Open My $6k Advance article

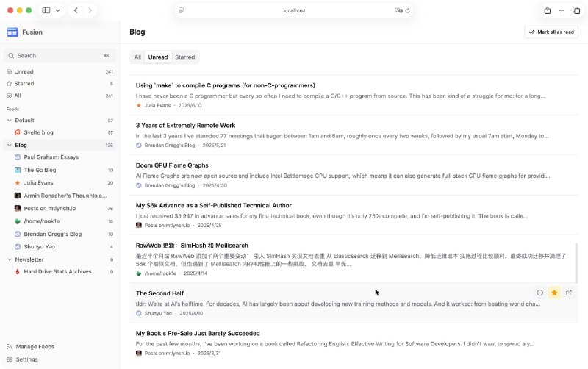(x=354, y=215)
